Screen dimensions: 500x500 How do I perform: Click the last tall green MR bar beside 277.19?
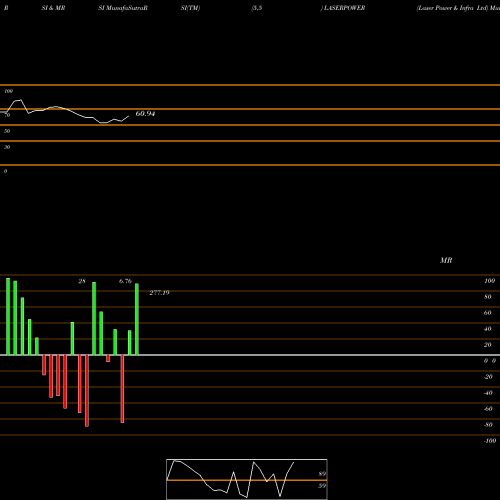(x=137, y=319)
